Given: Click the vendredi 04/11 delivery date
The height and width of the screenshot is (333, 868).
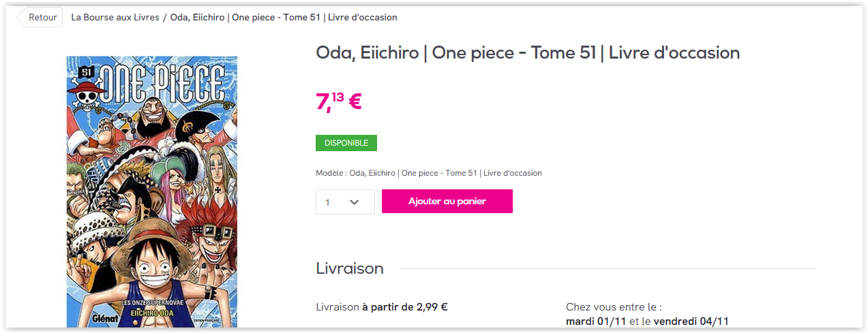Looking at the screenshot, I should 691,321.
